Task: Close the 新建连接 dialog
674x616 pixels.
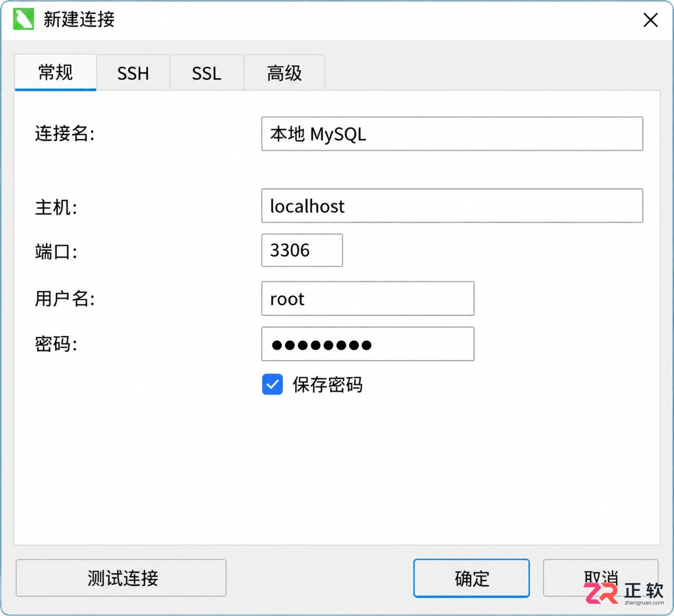Action: (650, 20)
